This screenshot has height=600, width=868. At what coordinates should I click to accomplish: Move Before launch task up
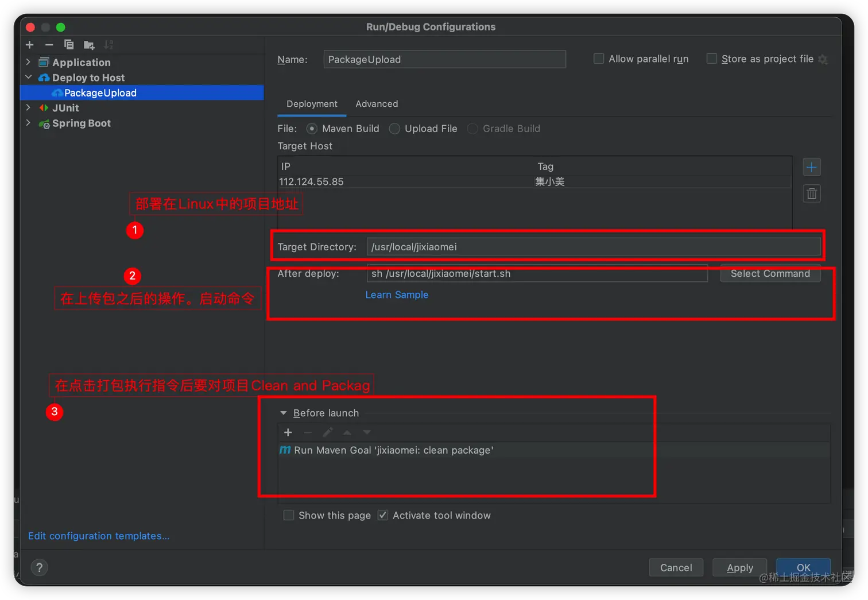(x=347, y=432)
